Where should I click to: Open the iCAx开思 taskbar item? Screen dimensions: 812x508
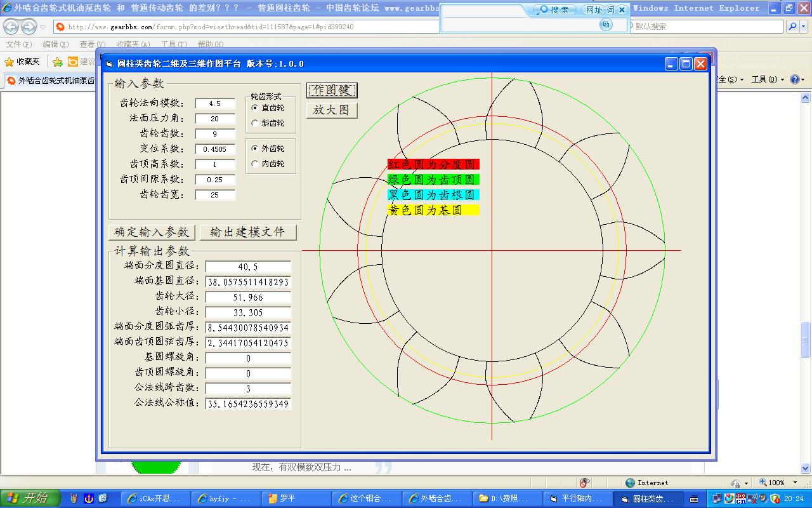(155, 499)
